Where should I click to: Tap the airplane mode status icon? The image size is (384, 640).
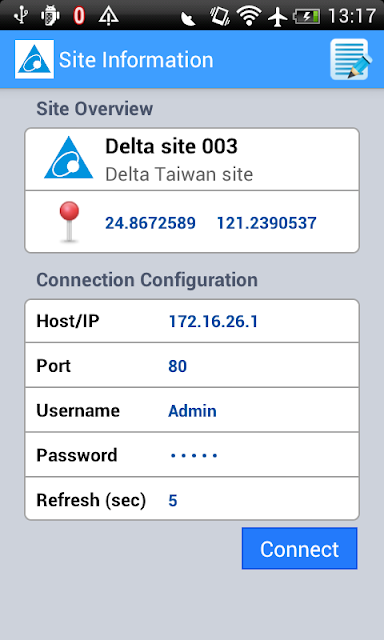(x=277, y=16)
